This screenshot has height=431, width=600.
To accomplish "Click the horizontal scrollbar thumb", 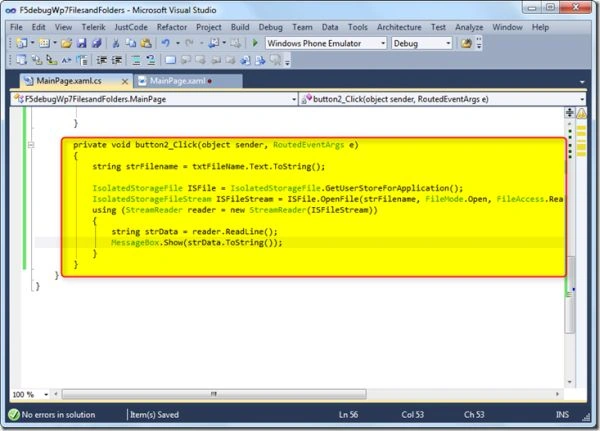I will pos(214,394).
